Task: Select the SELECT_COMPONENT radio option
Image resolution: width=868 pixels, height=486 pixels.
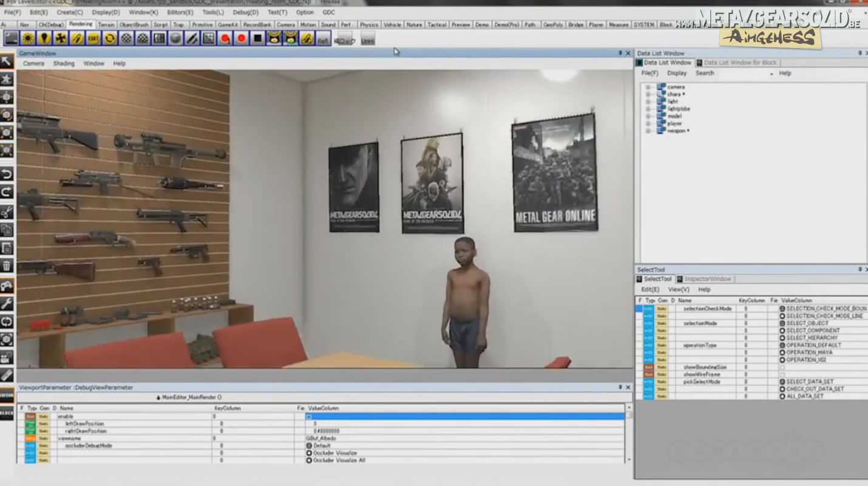Action: pyautogui.click(x=782, y=330)
